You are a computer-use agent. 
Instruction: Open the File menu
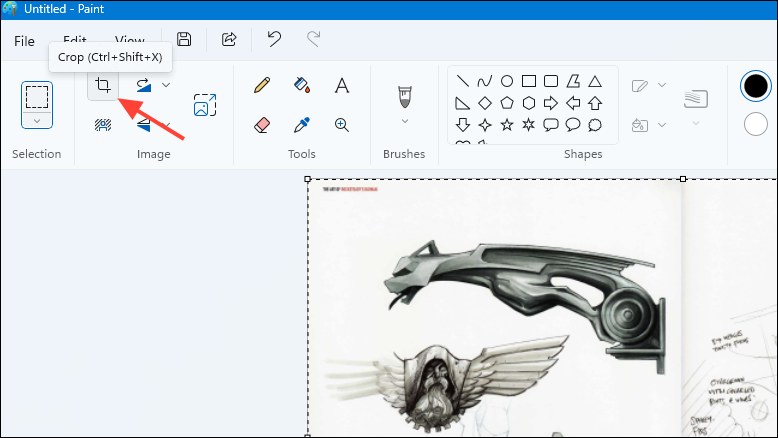tap(24, 41)
